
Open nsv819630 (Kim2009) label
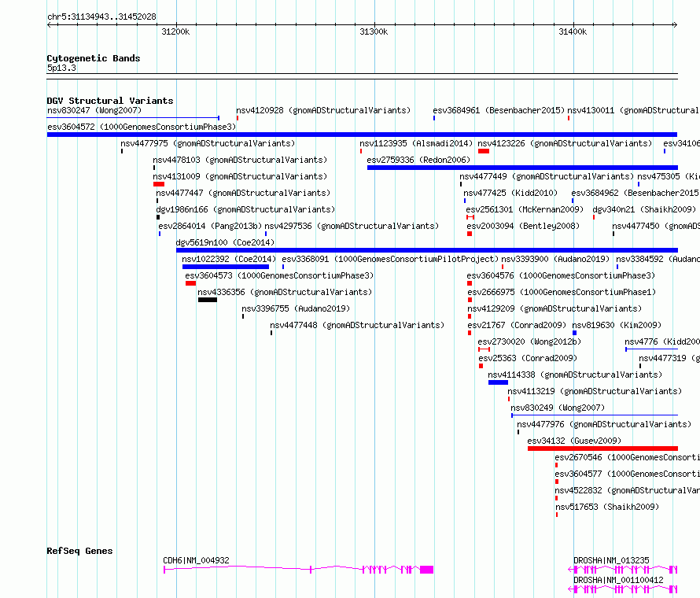point(617,325)
